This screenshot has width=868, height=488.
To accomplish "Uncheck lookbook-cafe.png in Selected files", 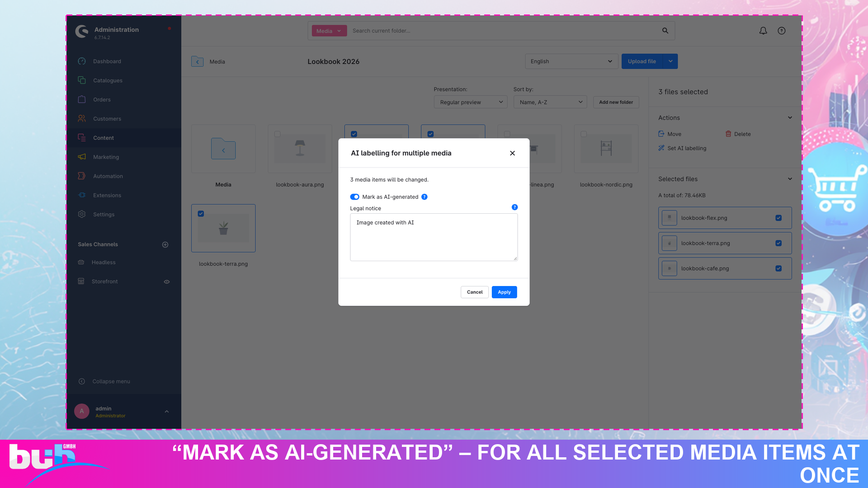I will click(x=778, y=268).
